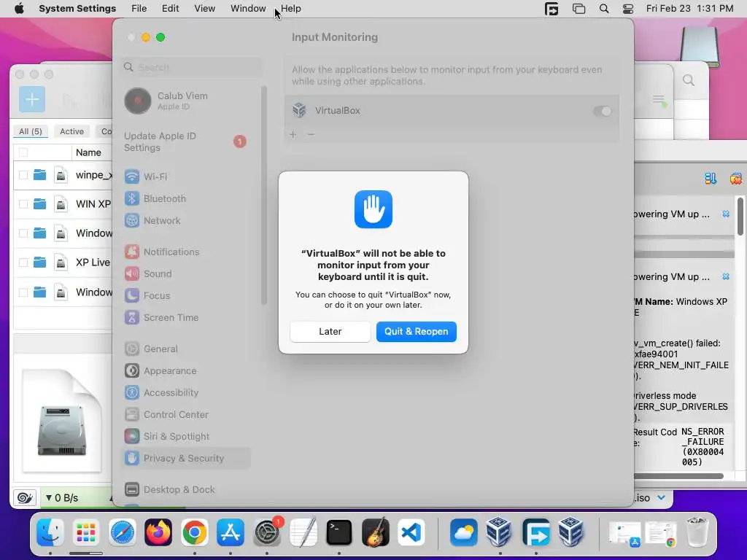Viewport: 747px width, 560px height.
Task: Expand the .iso chevron dropdown
Action: pyautogui.click(x=661, y=497)
